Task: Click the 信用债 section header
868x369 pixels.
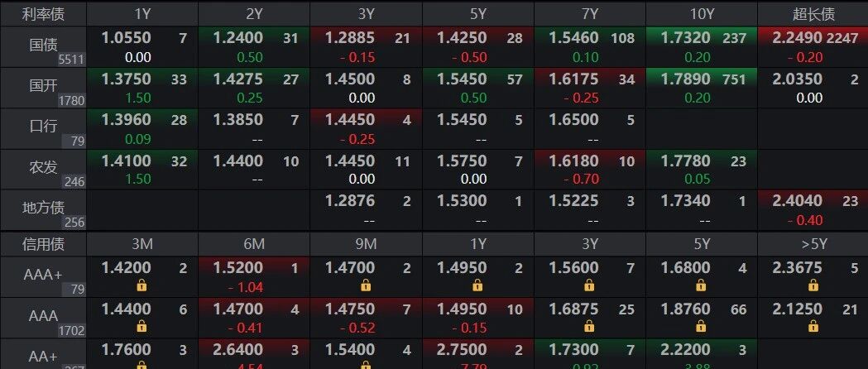Action: pyautogui.click(x=43, y=244)
